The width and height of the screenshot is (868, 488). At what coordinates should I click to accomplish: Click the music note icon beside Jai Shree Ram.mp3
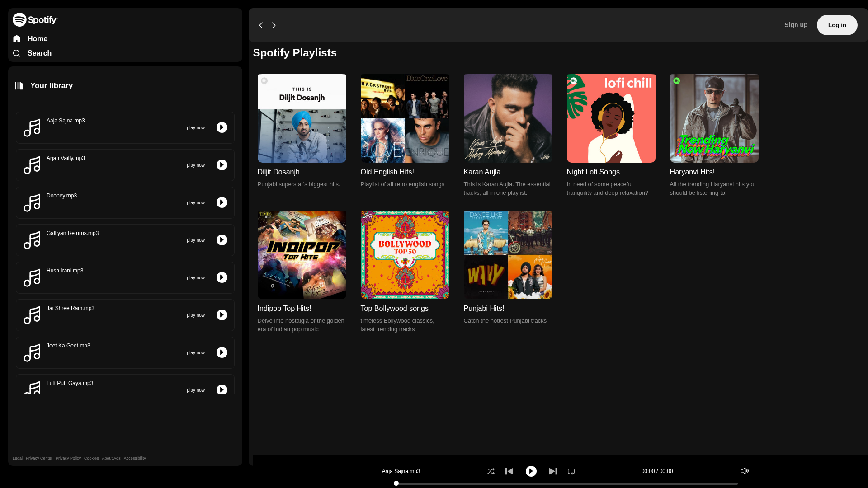(32, 315)
